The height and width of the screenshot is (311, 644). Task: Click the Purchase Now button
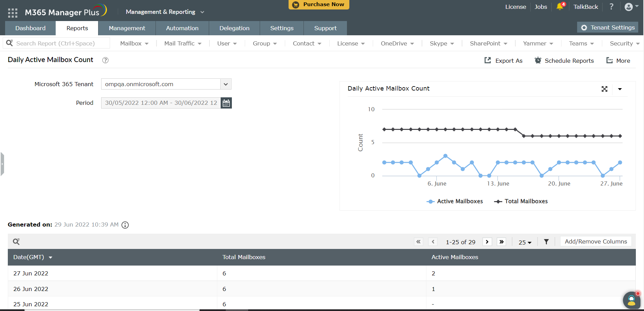coord(319,4)
